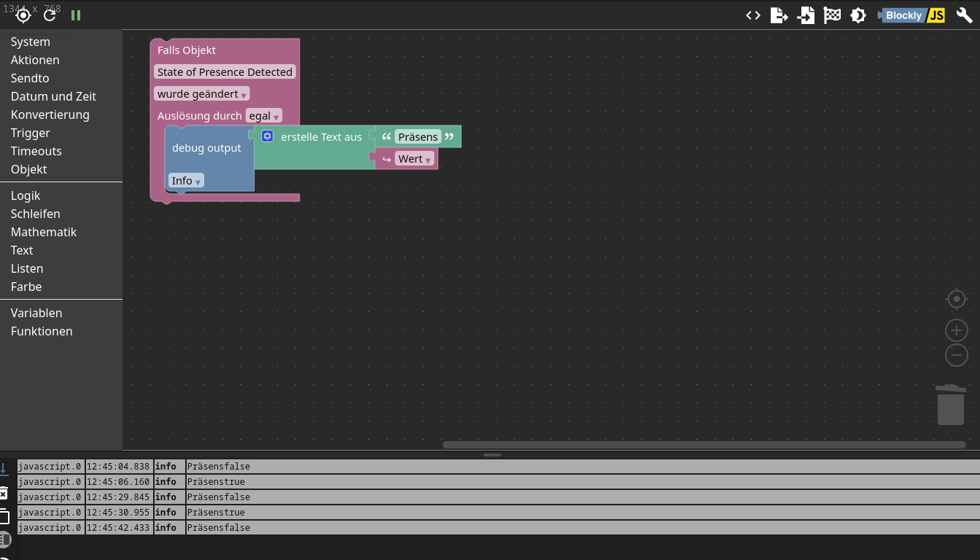
Task: Click the log timestamp 12:45:06.160
Action: [x=120, y=482]
